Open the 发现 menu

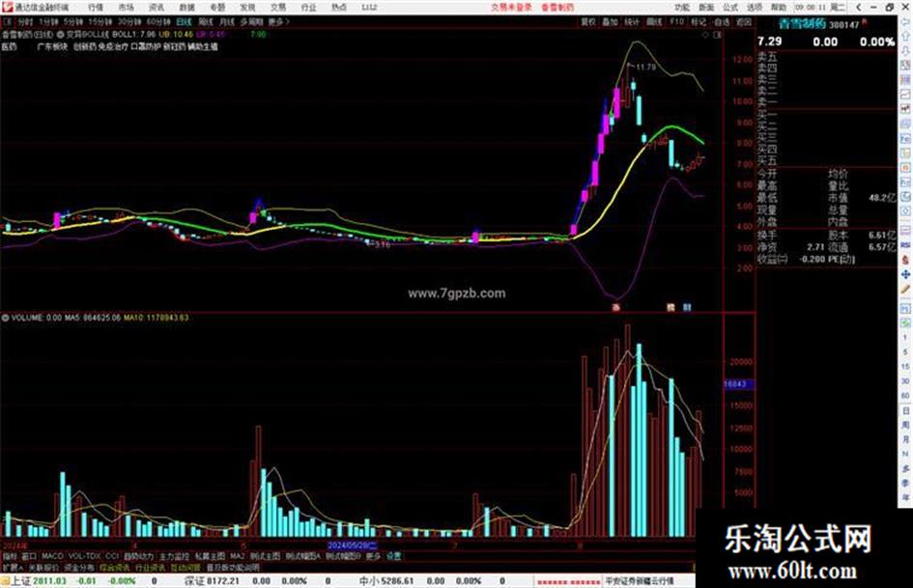tap(247, 8)
